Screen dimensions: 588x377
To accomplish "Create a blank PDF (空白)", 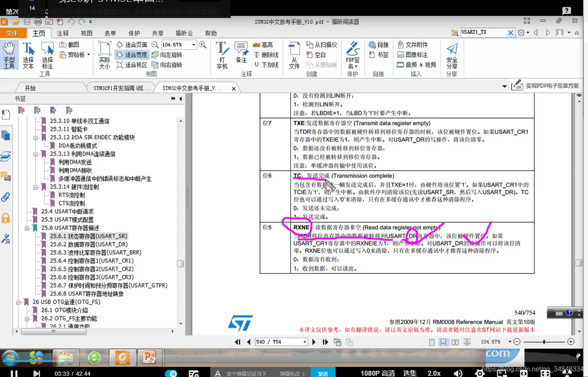I will tap(315, 55).
